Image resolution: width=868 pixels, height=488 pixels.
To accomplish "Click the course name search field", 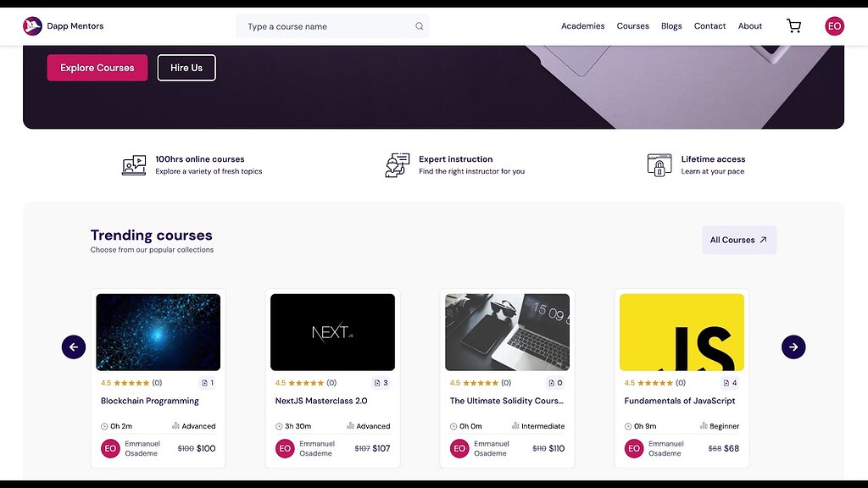I will [x=322, y=26].
